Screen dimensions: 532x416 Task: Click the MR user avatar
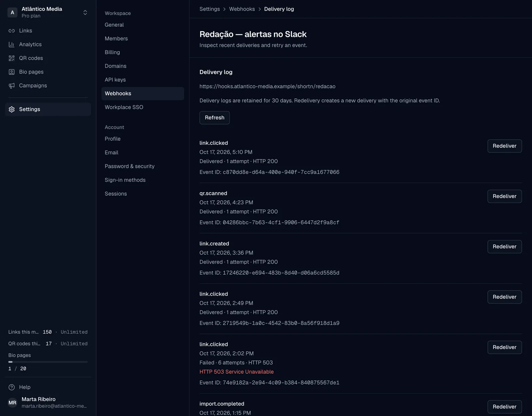(x=12, y=403)
